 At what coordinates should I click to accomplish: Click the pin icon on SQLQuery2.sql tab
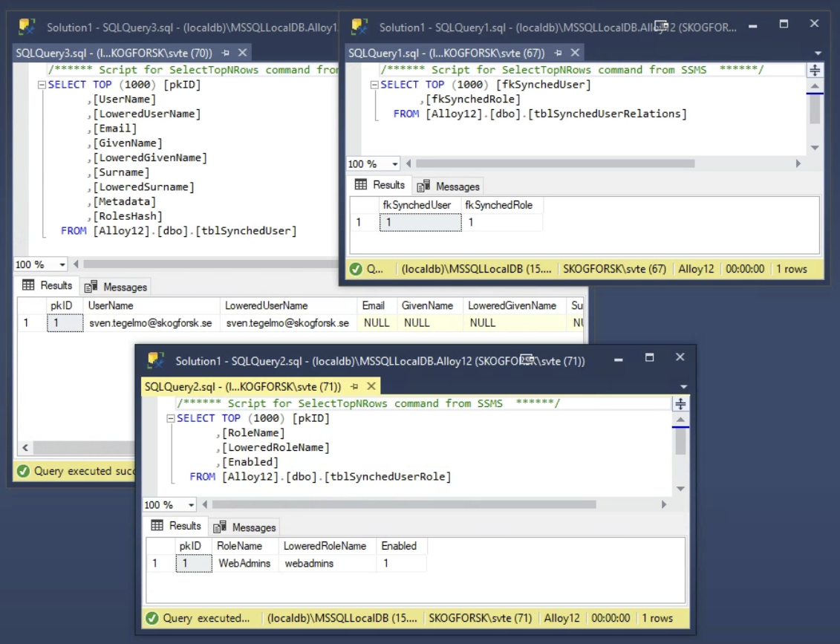354,386
